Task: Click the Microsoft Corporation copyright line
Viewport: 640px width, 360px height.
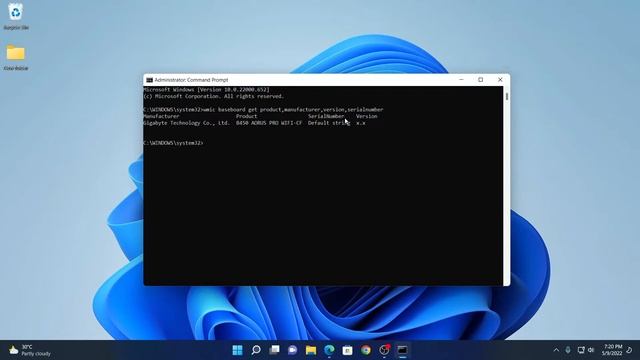Action: point(213,96)
